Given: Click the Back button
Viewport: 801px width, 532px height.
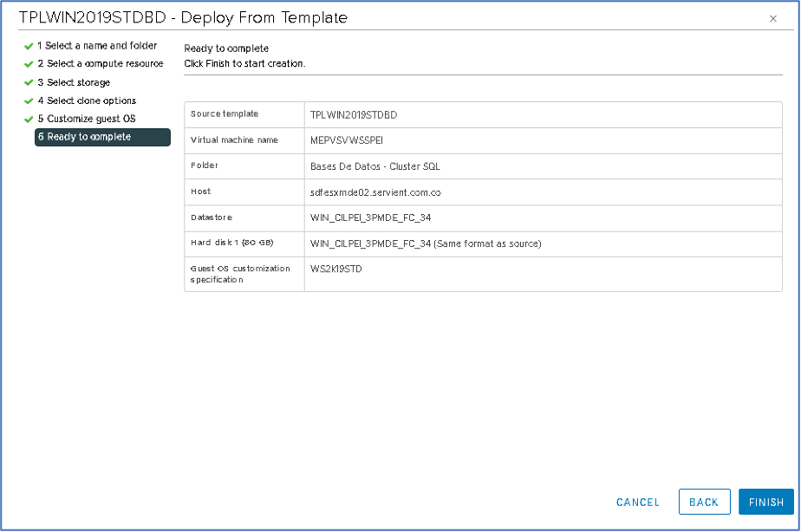Looking at the screenshot, I should click(704, 503).
